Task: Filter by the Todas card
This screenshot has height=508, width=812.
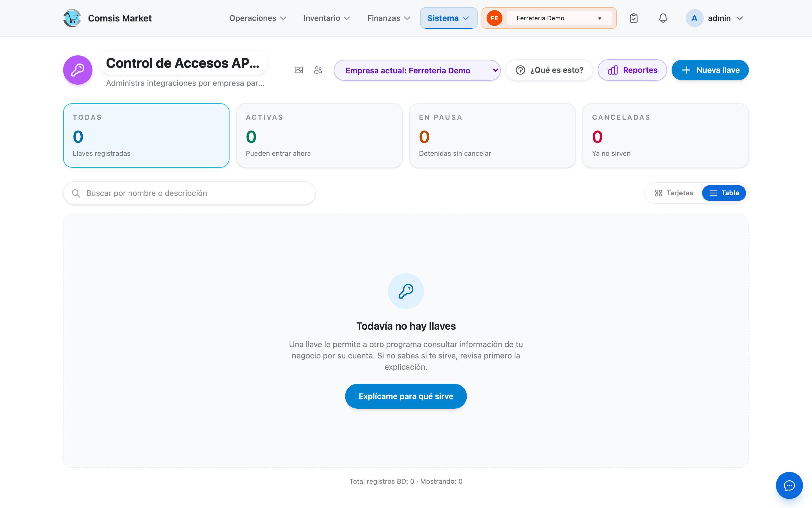Action: point(146,135)
